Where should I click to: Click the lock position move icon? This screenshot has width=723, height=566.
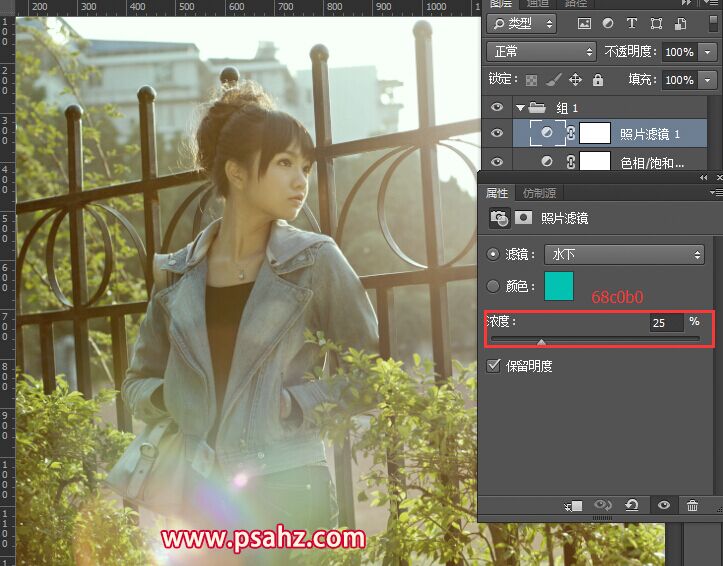[575, 80]
